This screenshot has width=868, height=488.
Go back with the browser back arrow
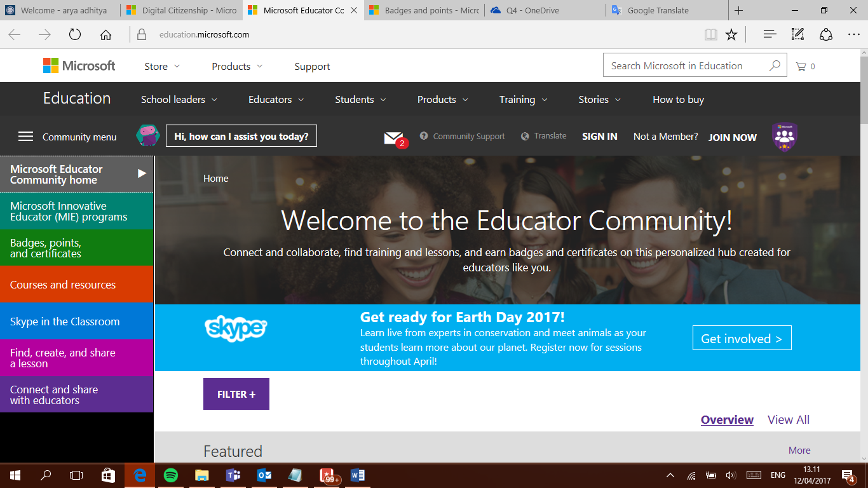(x=15, y=35)
